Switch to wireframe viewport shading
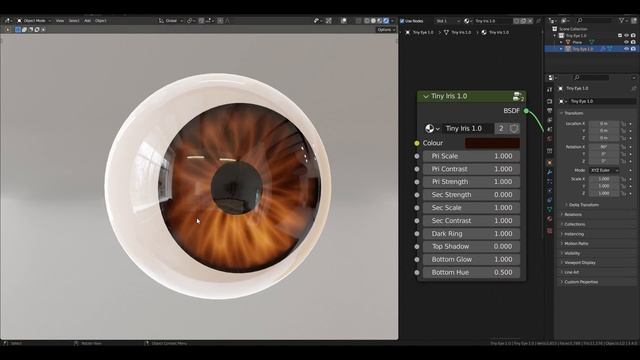This screenshot has width=640, height=360. [367, 20]
